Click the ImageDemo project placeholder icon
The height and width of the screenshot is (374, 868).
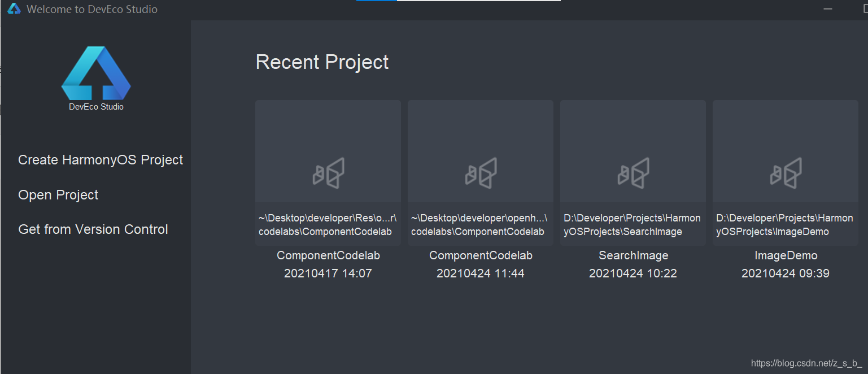click(x=785, y=172)
